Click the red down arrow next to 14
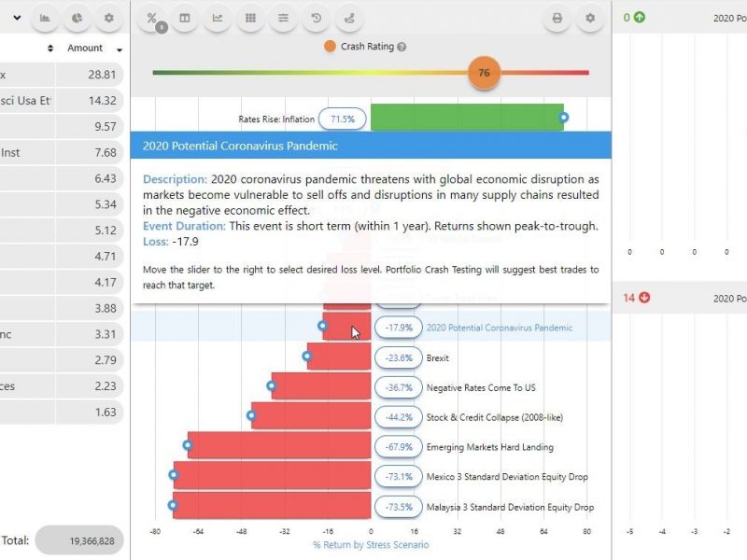Image resolution: width=747 pixels, height=560 pixels. point(644,298)
